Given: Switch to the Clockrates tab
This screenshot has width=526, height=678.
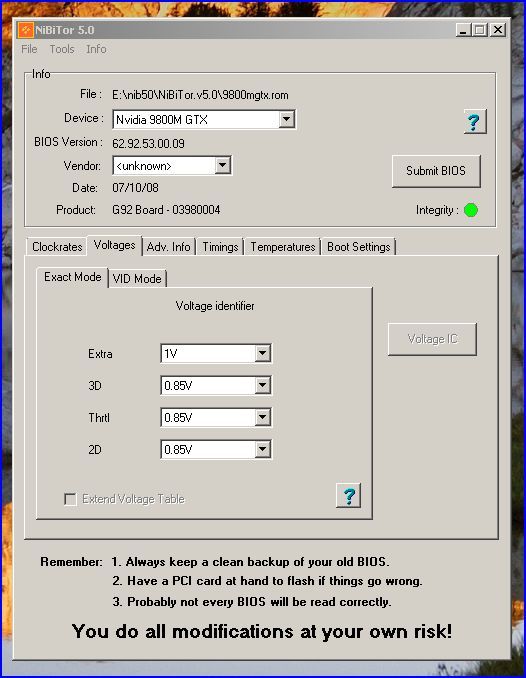Looking at the screenshot, I should tap(57, 247).
